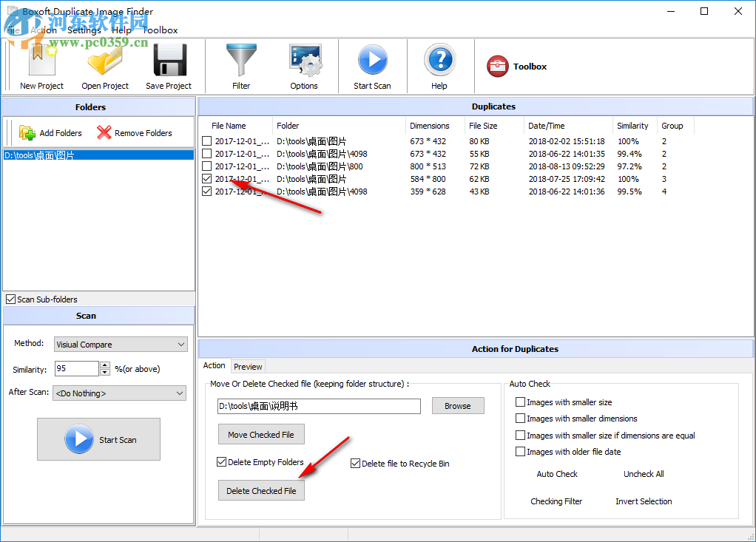Increase similarity using the up stepper arrow
This screenshot has height=542, width=756.
point(104,365)
